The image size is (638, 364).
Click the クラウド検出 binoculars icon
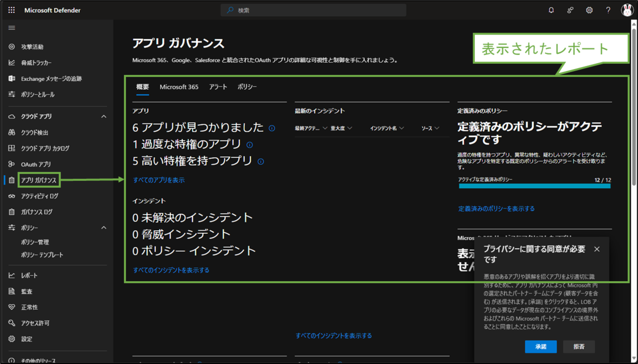coord(12,132)
